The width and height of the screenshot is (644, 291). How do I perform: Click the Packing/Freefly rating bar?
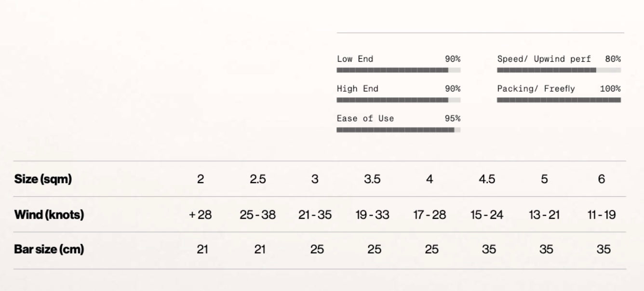click(559, 100)
